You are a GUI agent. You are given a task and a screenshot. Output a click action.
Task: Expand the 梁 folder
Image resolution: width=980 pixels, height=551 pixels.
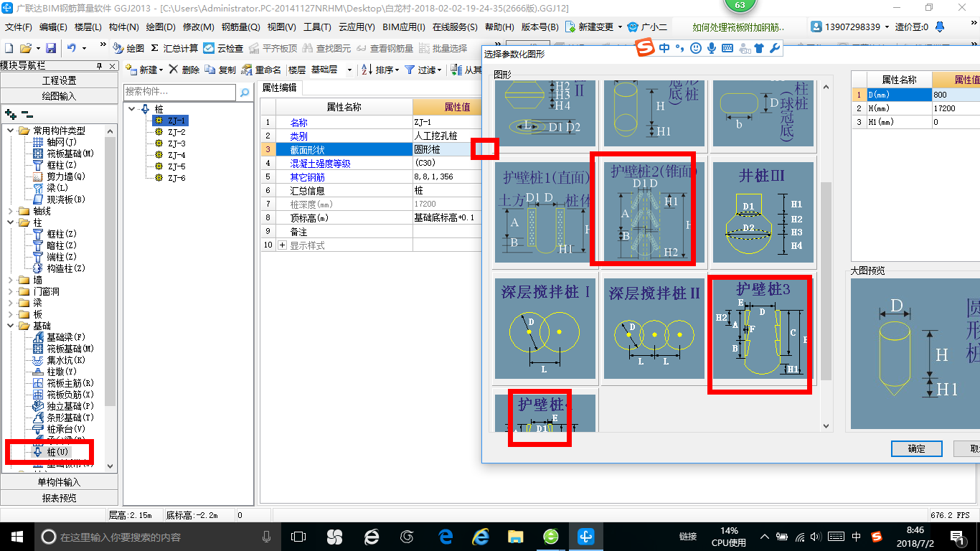pyautogui.click(x=11, y=303)
